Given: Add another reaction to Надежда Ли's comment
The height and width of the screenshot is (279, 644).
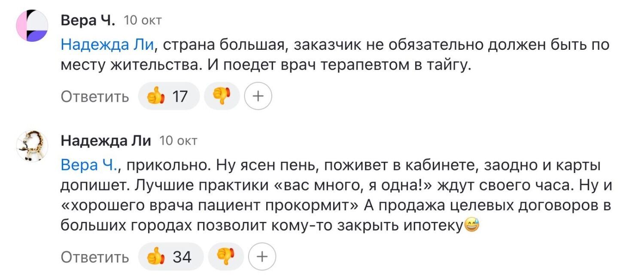Looking at the screenshot, I should pos(262,257).
